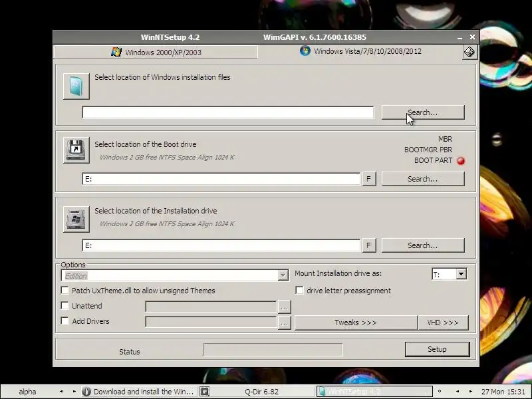Click the BOOTMGR PBR status label
Viewport: 532px width, 399px height.
tap(428, 150)
